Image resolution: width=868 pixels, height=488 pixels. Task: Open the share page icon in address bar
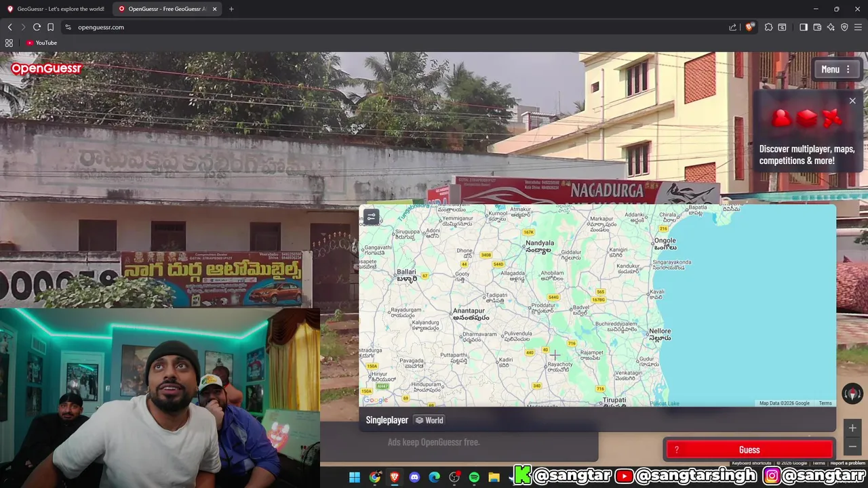(732, 27)
